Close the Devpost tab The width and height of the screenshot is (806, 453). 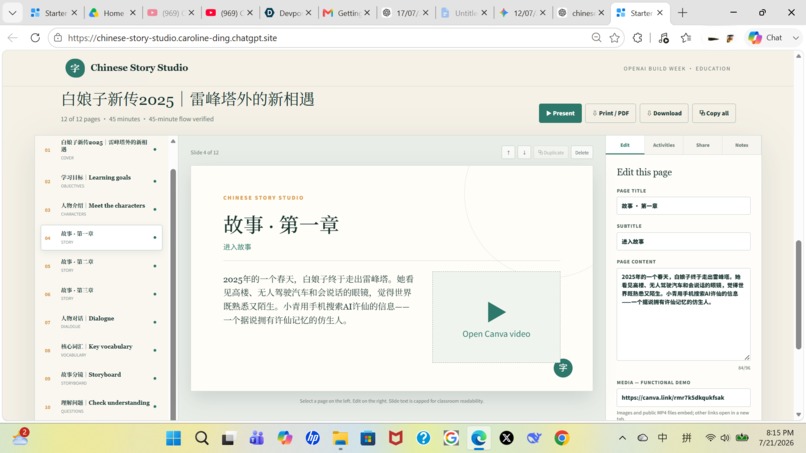pyautogui.click(x=308, y=13)
